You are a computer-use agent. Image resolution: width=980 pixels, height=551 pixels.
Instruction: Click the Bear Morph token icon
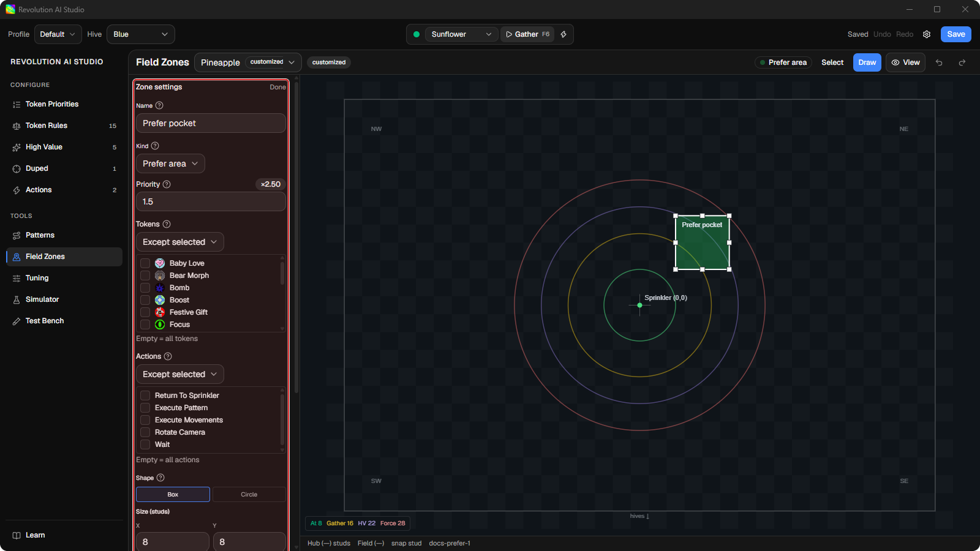(x=160, y=275)
